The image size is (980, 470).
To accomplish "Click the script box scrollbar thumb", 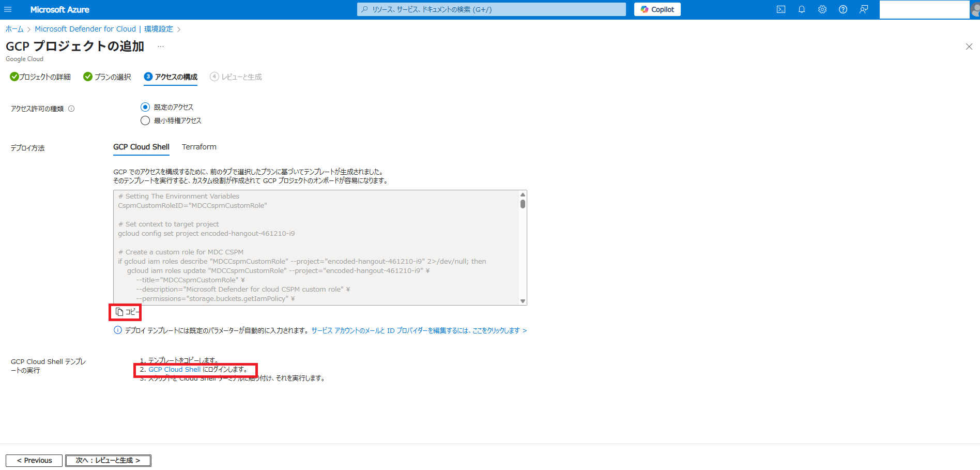I will [523, 204].
